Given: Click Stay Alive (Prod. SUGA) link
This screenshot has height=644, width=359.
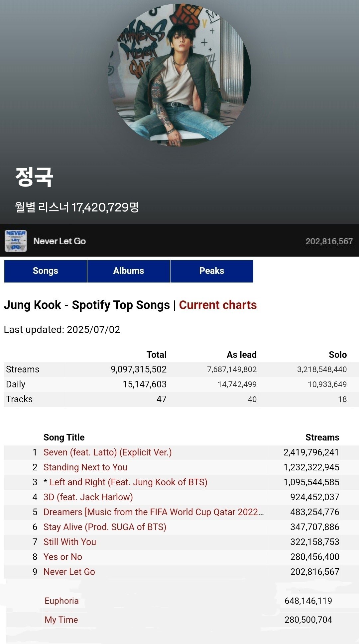Looking at the screenshot, I should (105, 527).
